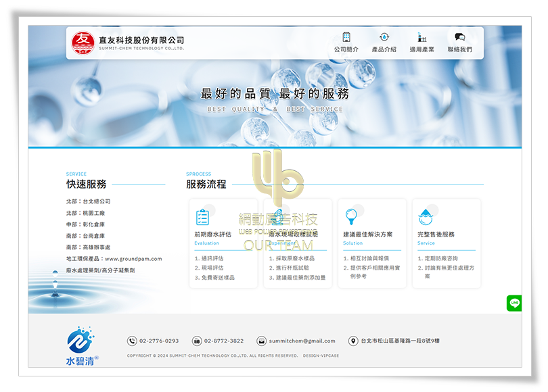
Task: Select 中部：彰化倉庫 quick service link
Action: [85, 224]
